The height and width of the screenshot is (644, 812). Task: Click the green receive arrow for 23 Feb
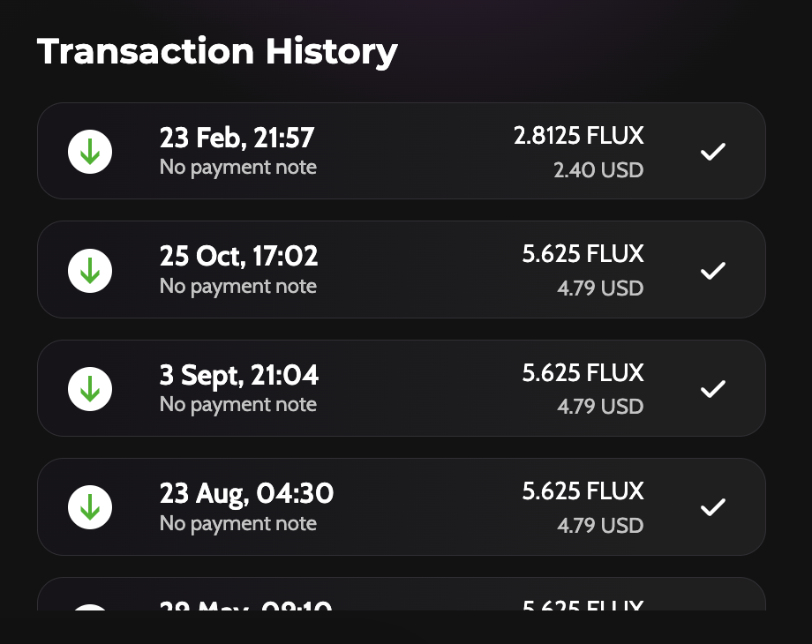coord(90,152)
